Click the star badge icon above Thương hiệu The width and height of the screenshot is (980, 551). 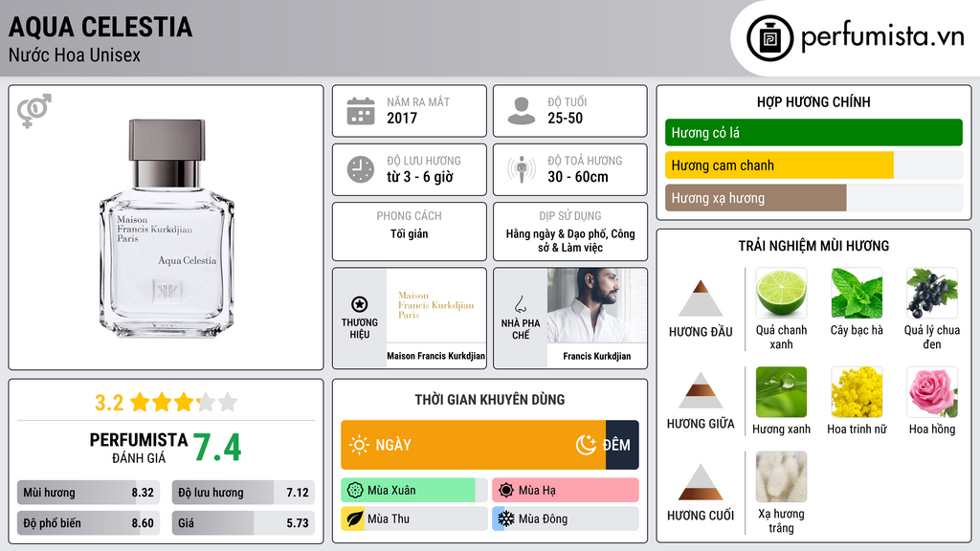point(360,304)
